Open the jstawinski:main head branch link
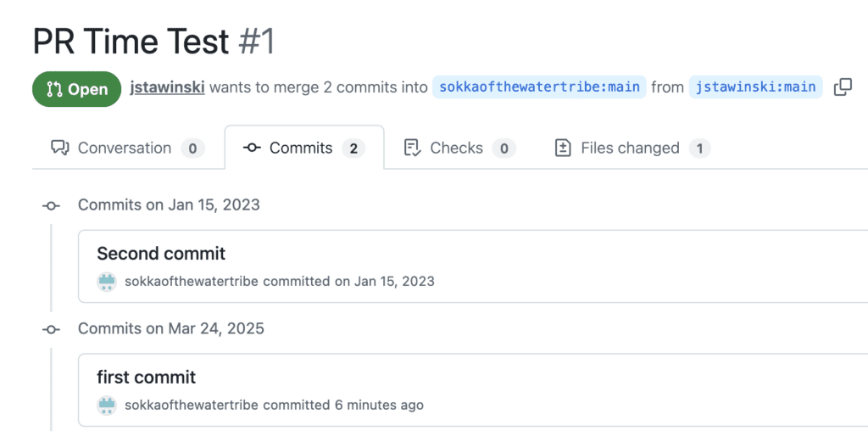Screen dimensions: 868x448 pyautogui.click(x=755, y=87)
